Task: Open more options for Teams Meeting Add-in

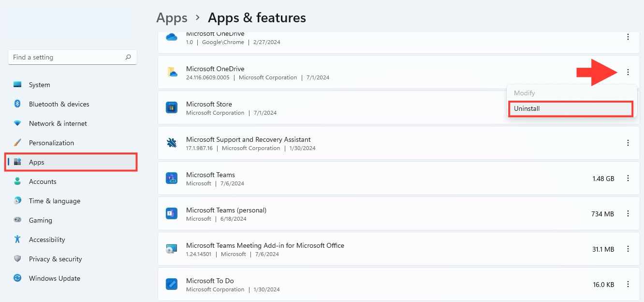Action: (x=628, y=249)
